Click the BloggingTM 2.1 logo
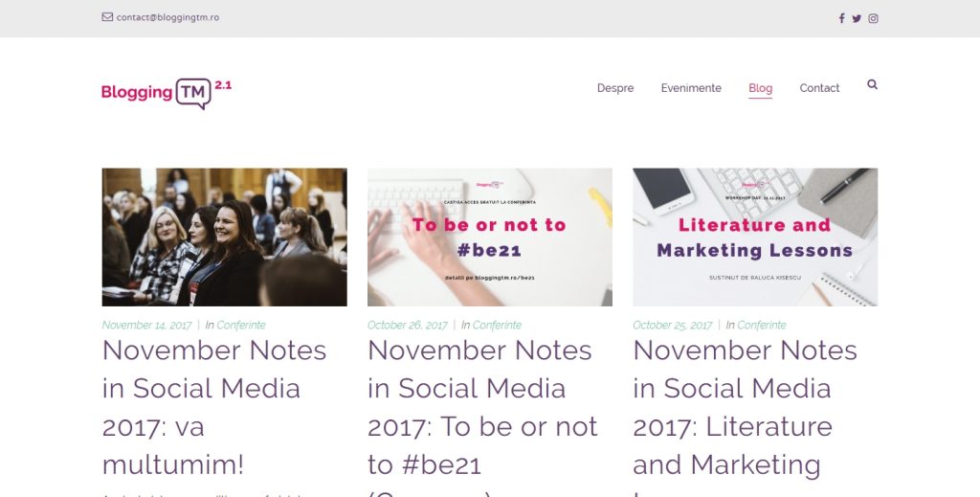980x497 pixels. tap(167, 92)
